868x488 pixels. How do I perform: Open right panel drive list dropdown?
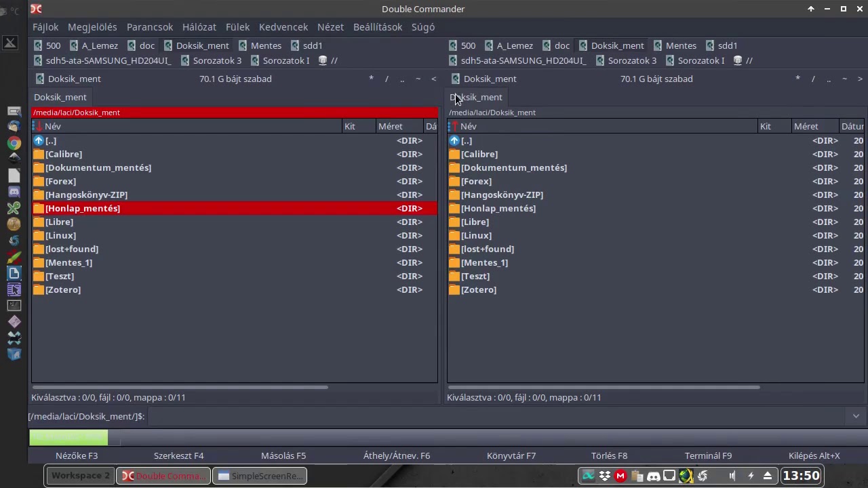tap(483, 79)
